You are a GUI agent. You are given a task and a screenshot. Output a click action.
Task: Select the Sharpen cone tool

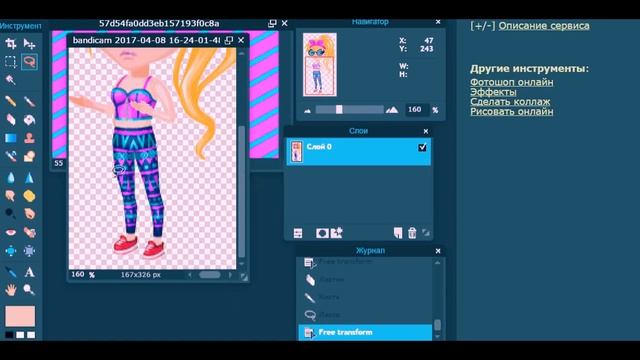[29, 178]
